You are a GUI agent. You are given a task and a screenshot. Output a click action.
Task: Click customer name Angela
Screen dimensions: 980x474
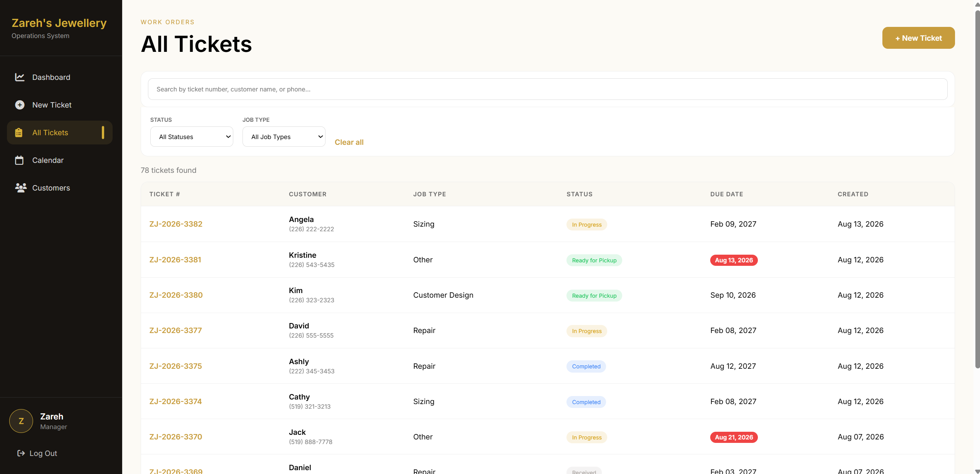coord(301,219)
